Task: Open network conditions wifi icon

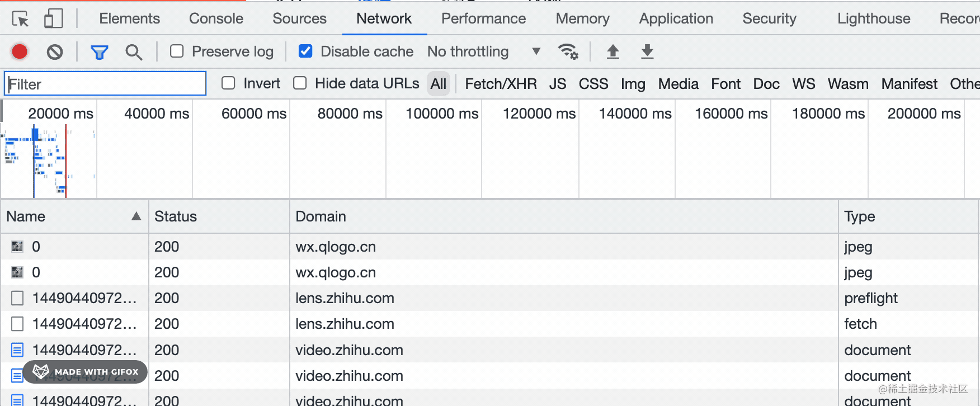Action: click(568, 52)
